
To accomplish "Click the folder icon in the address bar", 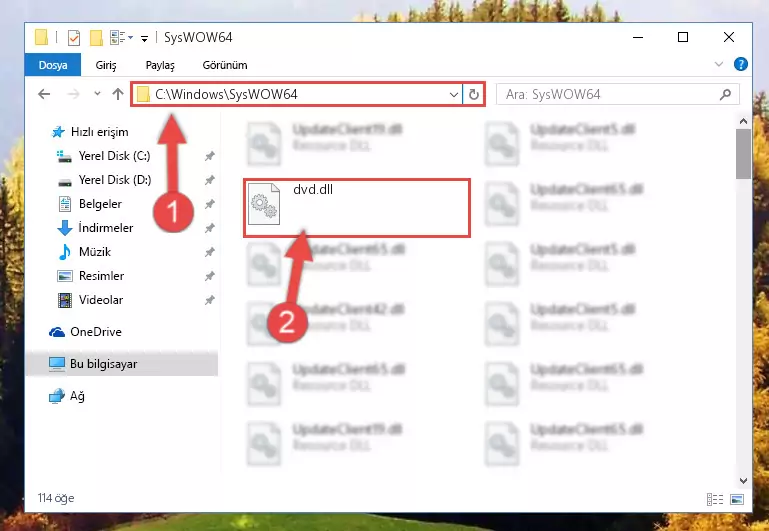I will [x=143, y=94].
